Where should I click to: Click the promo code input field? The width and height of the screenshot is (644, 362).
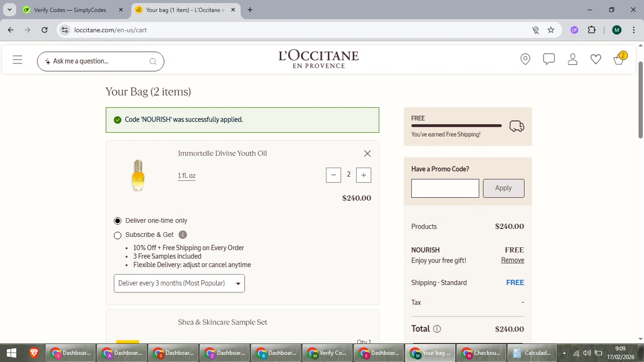[x=445, y=189]
